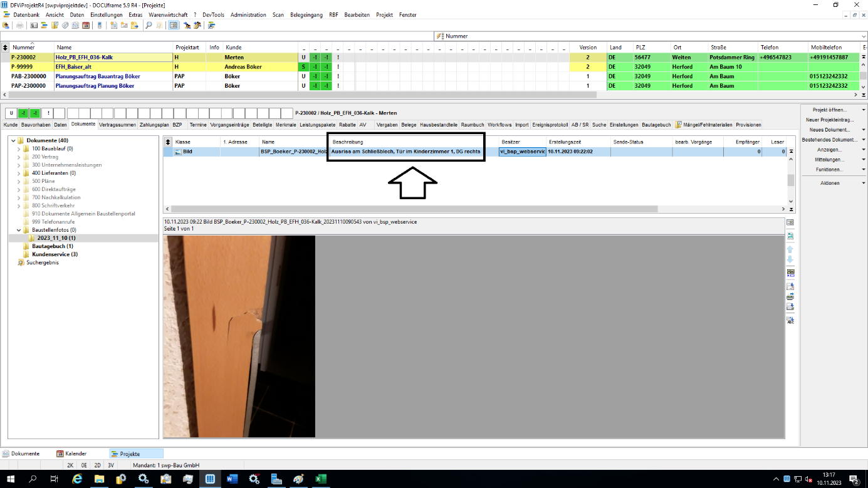Select the Kundenservice (3) folder

(x=55, y=254)
